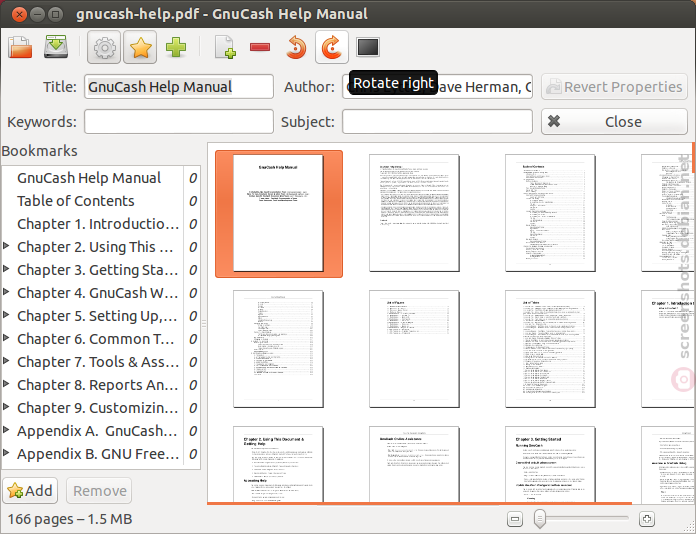
Task: Expand the Chapter 5 bookmark
Action: 6,315
